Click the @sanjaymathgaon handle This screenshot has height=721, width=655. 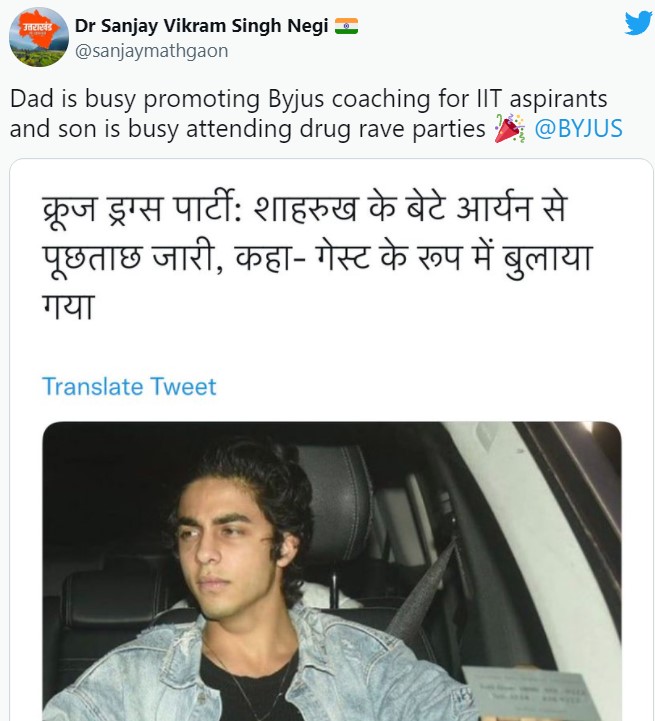[152, 50]
